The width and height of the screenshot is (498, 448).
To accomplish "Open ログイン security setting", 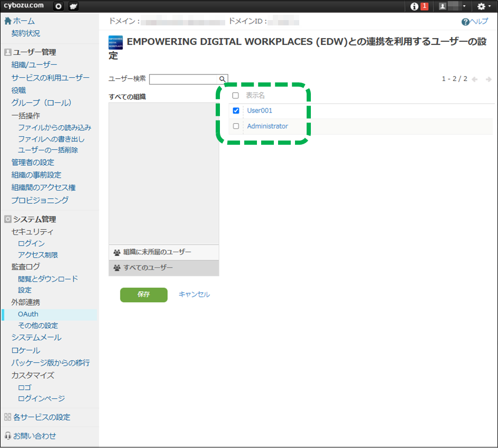I will coord(31,244).
